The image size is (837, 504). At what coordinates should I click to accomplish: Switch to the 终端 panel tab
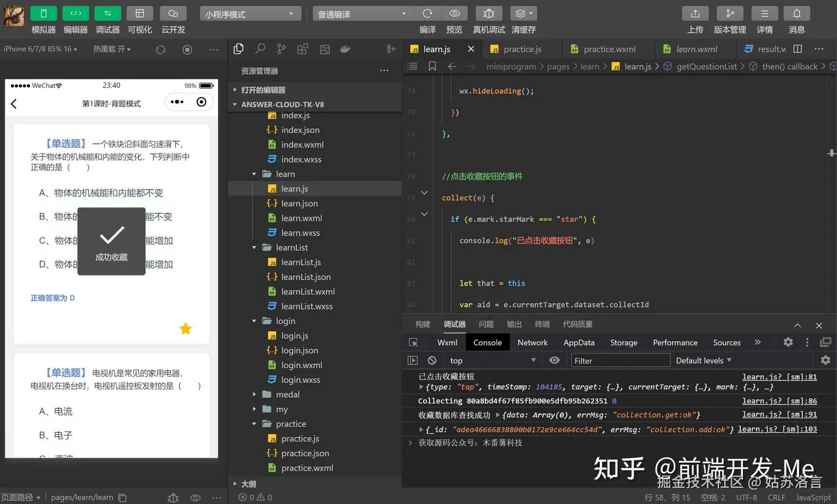542,324
